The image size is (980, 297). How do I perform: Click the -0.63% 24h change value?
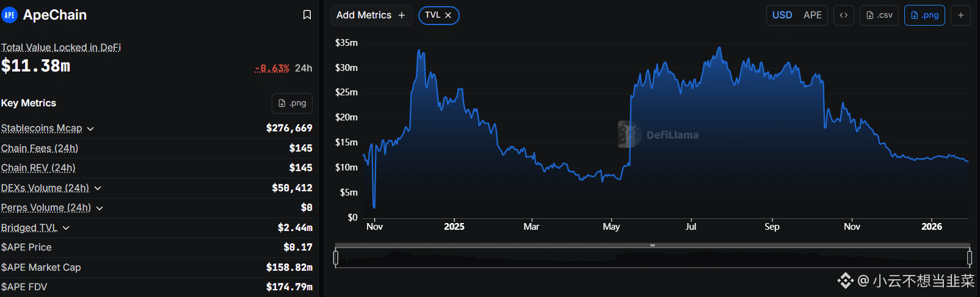272,68
